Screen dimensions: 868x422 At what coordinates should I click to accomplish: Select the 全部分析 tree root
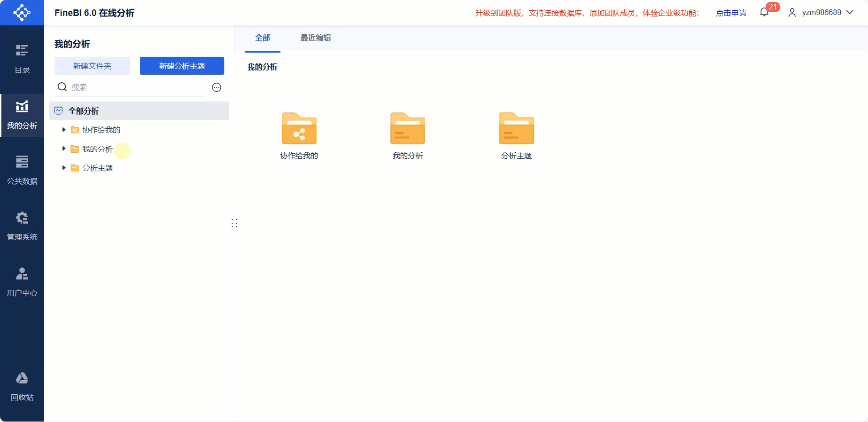(139, 111)
